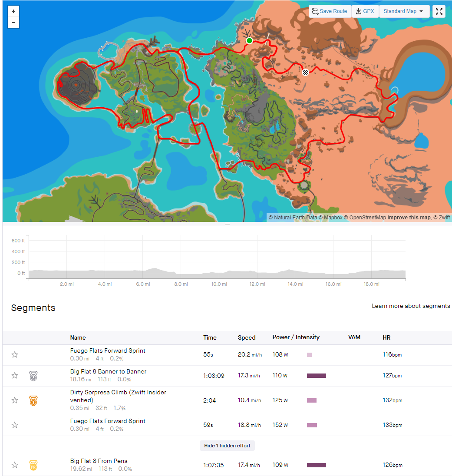Click the HR column header
This screenshot has height=476, width=452.
point(386,337)
